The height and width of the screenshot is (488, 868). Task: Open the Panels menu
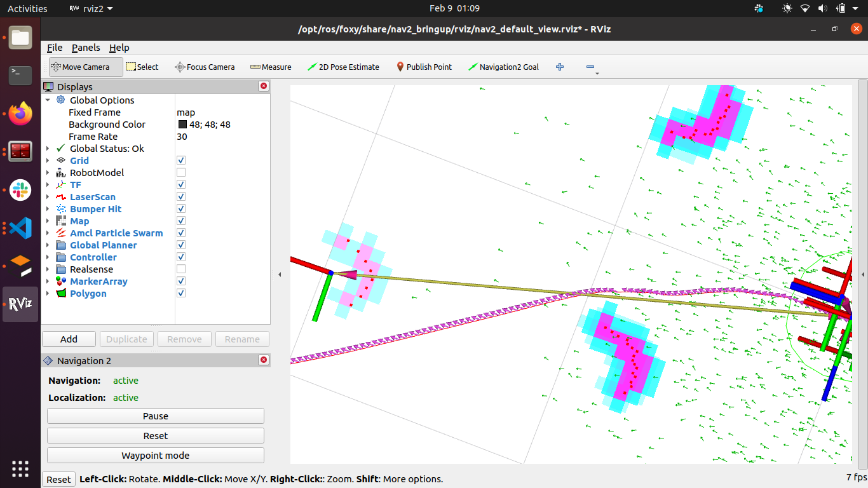click(85, 47)
